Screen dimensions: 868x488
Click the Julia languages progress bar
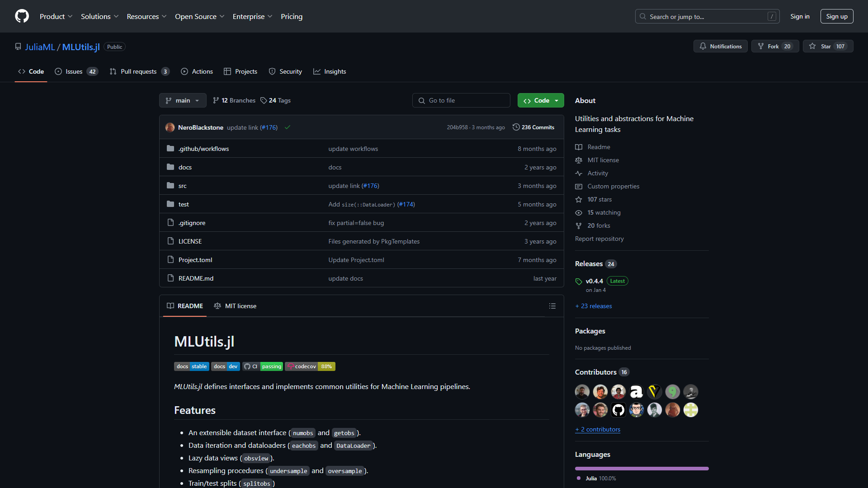(642, 468)
